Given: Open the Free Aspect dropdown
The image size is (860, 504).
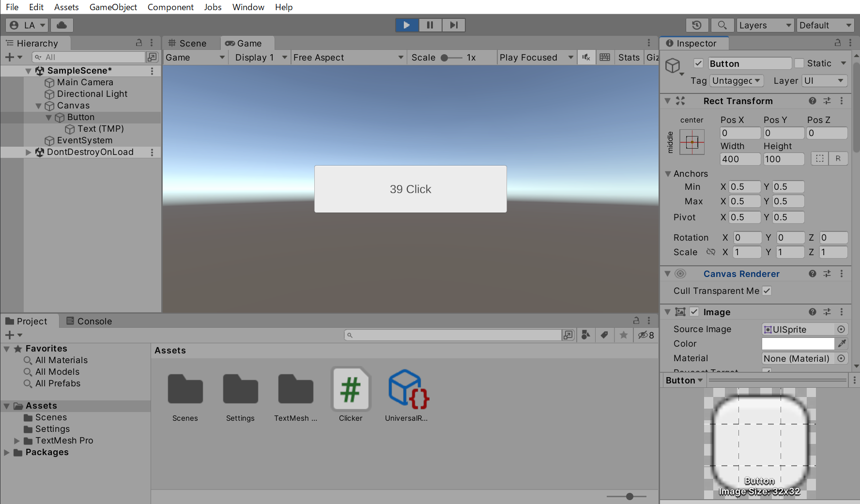Looking at the screenshot, I should coord(348,58).
